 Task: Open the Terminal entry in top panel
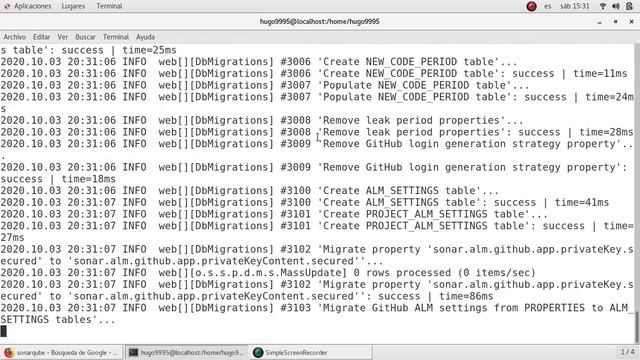tap(109, 6)
